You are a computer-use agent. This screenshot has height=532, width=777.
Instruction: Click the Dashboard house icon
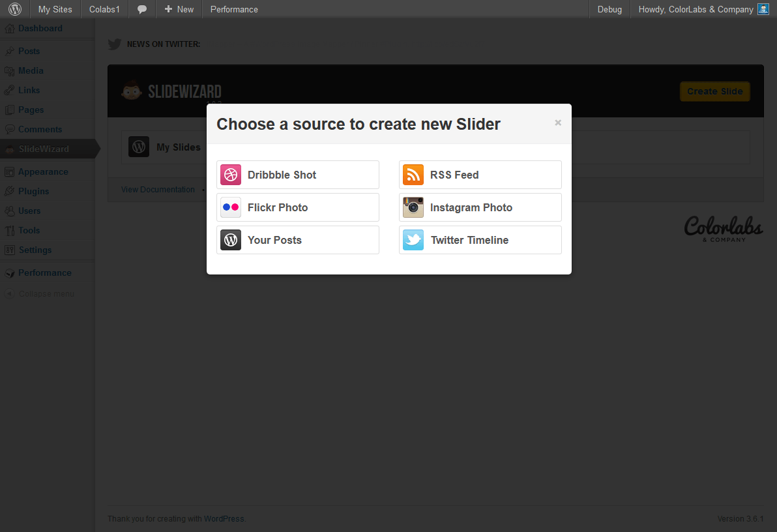coord(9,29)
